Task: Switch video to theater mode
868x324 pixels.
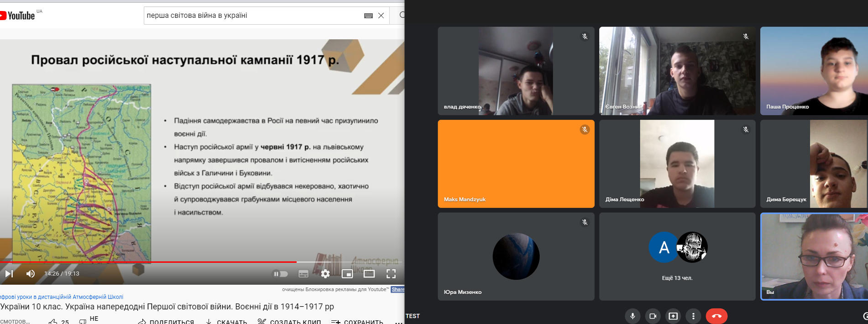Action: (x=369, y=274)
